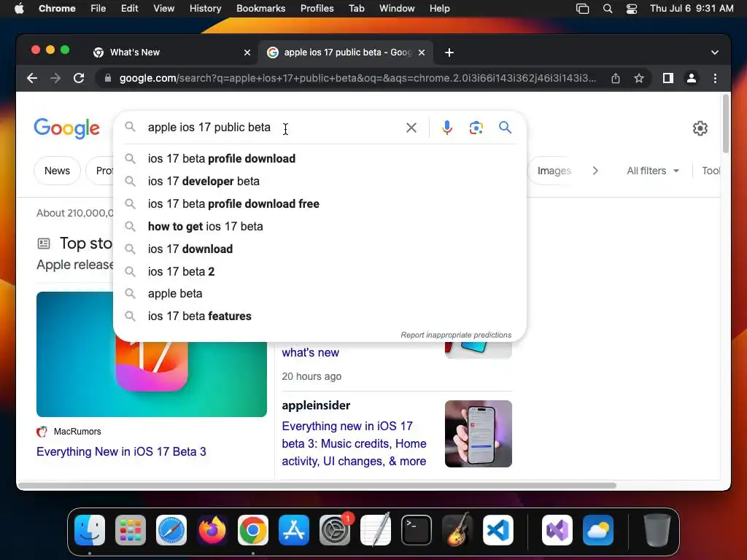This screenshot has width=747, height=560.
Task: Open the Chrome side panel
Action: (668, 78)
